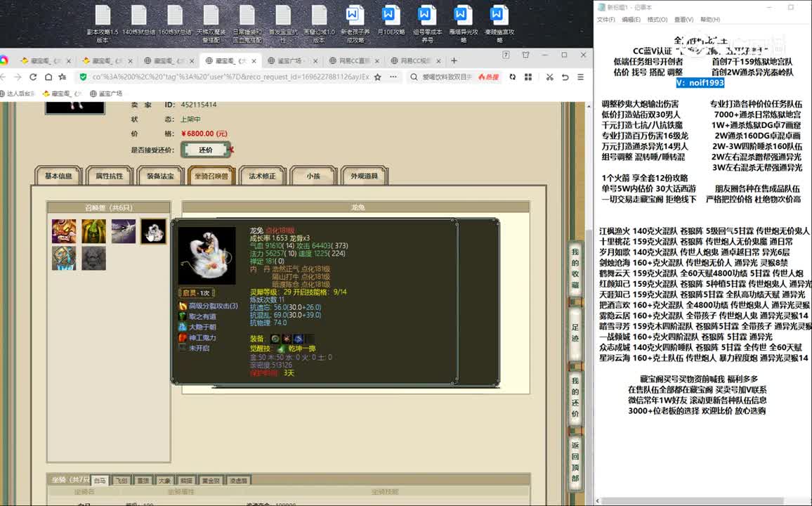Viewport: 812px width, 506px height.
Task: Go to browser home page
Action: click(x=48, y=77)
